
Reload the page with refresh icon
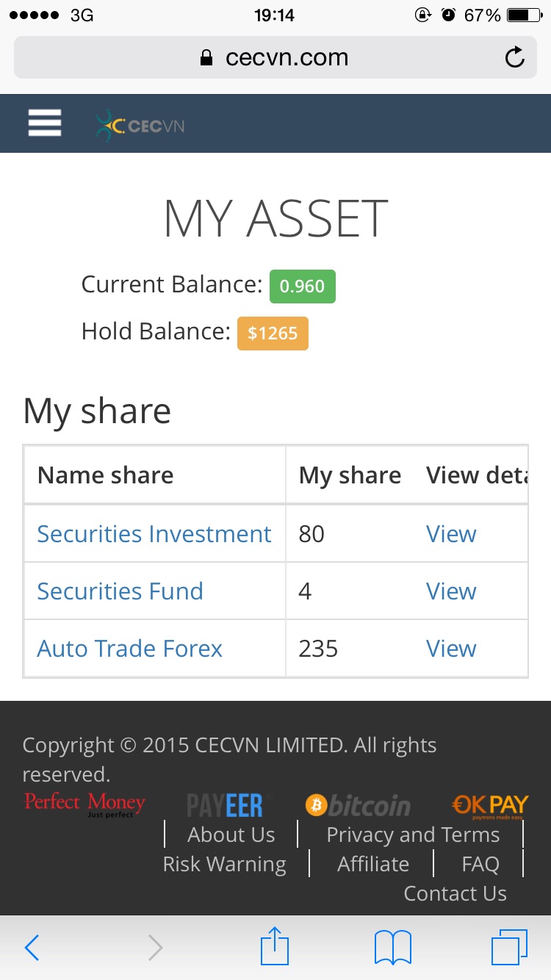tap(515, 58)
